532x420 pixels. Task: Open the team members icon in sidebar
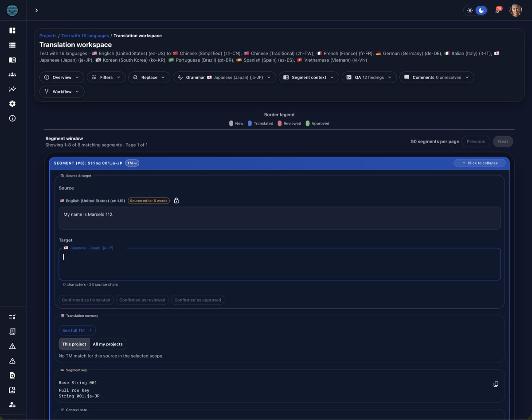(12, 75)
